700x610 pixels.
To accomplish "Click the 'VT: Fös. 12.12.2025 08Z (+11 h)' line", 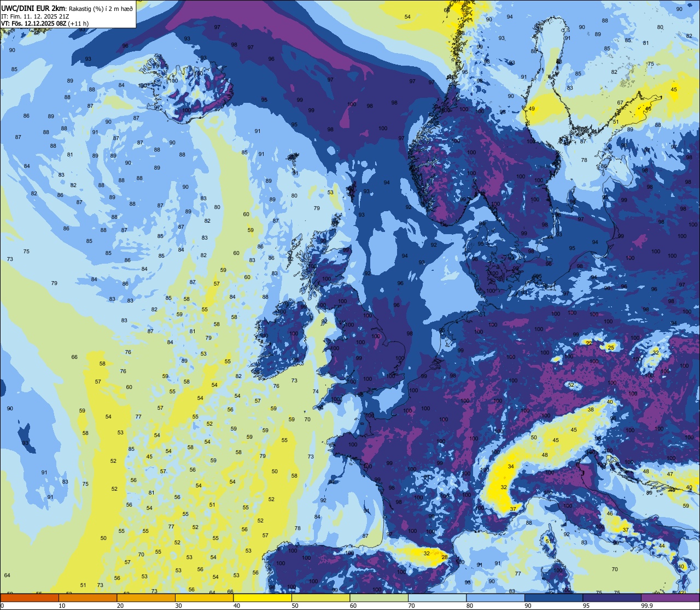I will 45,24.
